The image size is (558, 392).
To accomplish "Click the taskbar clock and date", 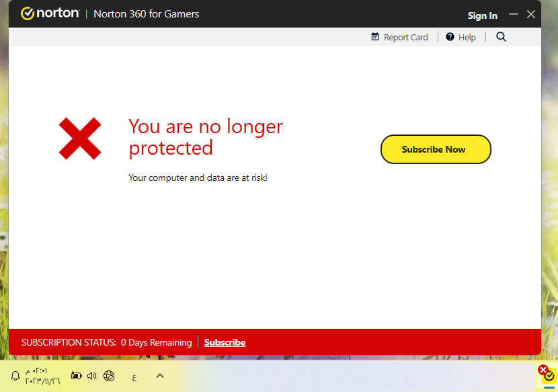I will [x=42, y=377].
